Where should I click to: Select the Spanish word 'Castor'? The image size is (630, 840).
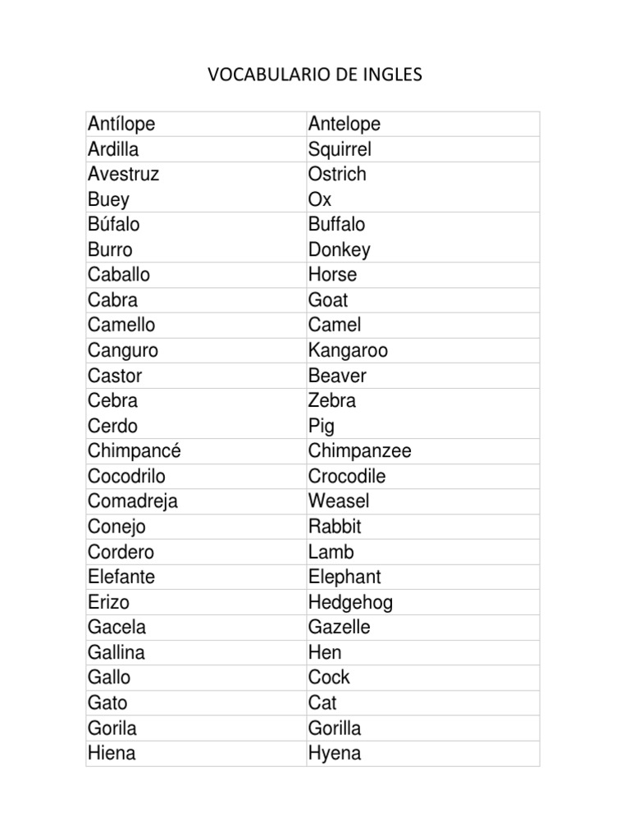click(115, 376)
